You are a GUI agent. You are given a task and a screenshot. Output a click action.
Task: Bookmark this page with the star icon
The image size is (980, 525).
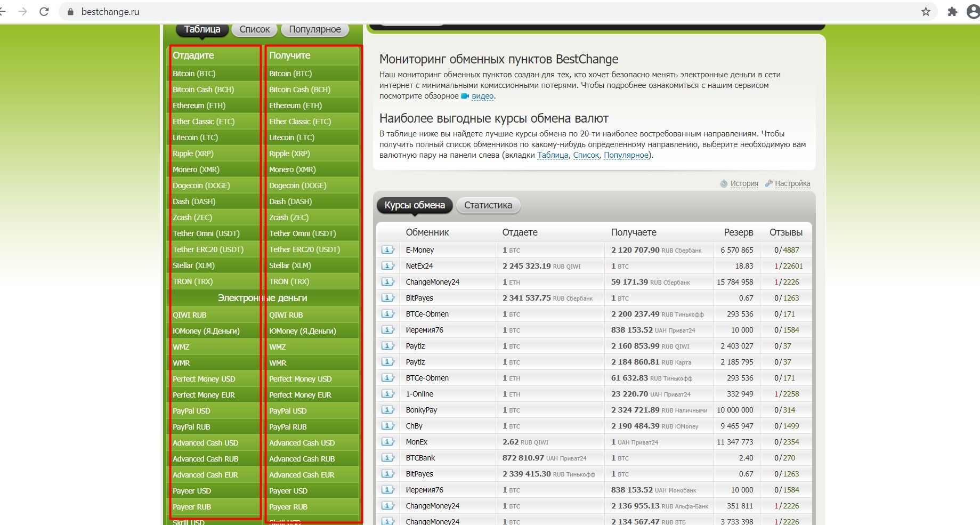(926, 12)
